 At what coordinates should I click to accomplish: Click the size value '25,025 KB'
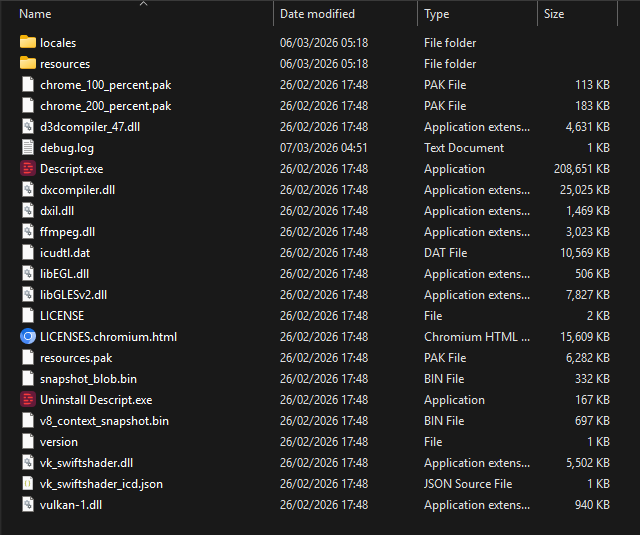584,190
